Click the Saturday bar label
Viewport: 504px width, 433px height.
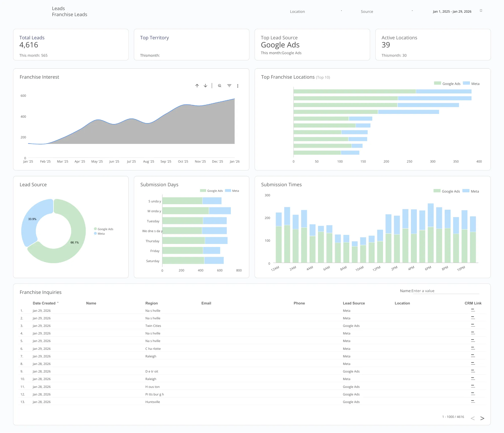pyautogui.click(x=153, y=261)
